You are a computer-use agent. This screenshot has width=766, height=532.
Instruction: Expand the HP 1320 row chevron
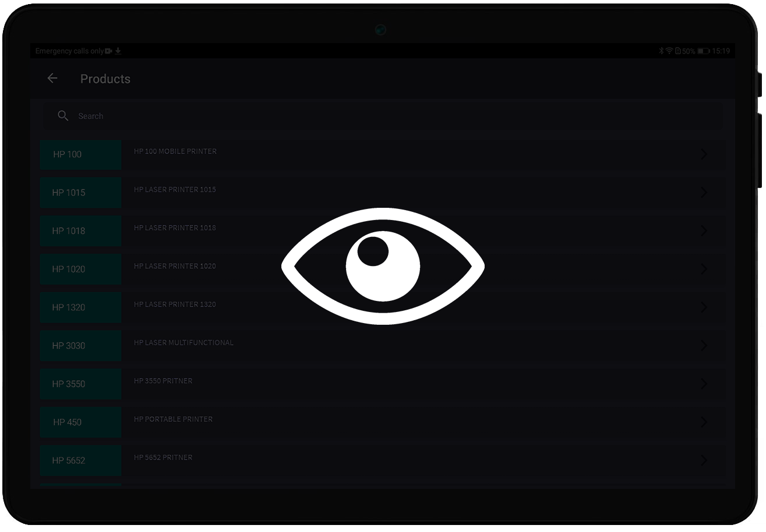(x=704, y=307)
